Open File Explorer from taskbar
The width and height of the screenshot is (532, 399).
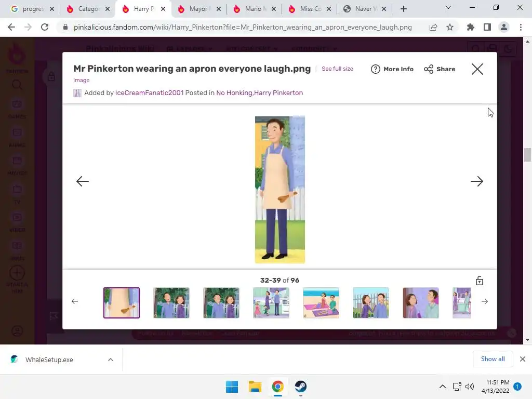coord(255,387)
